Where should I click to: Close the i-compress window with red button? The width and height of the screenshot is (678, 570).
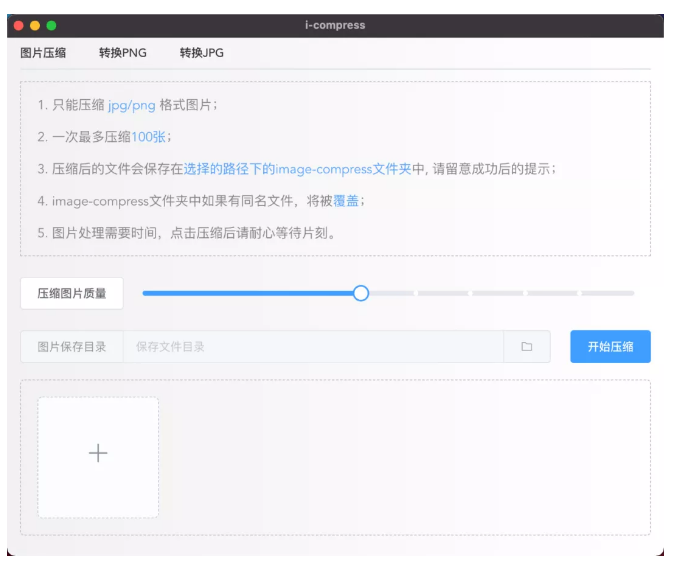[19, 26]
